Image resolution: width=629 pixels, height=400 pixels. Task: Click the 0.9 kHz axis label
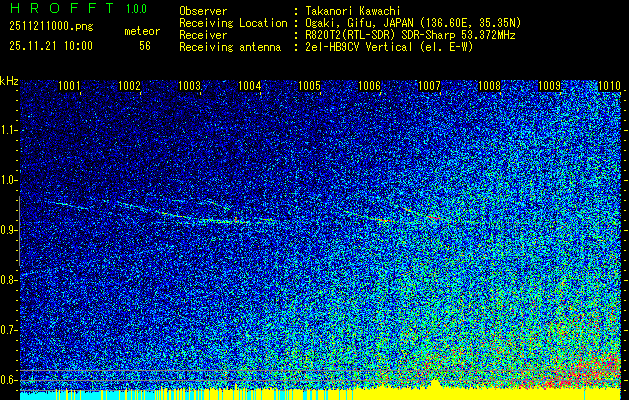coord(8,230)
